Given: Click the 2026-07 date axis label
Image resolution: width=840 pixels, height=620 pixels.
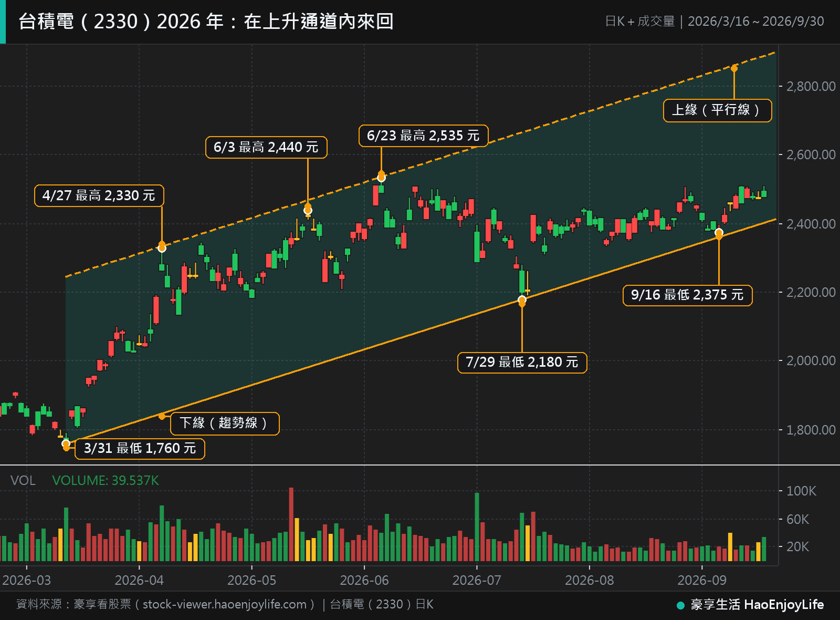Looking at the screenshot, I should 477,580.
